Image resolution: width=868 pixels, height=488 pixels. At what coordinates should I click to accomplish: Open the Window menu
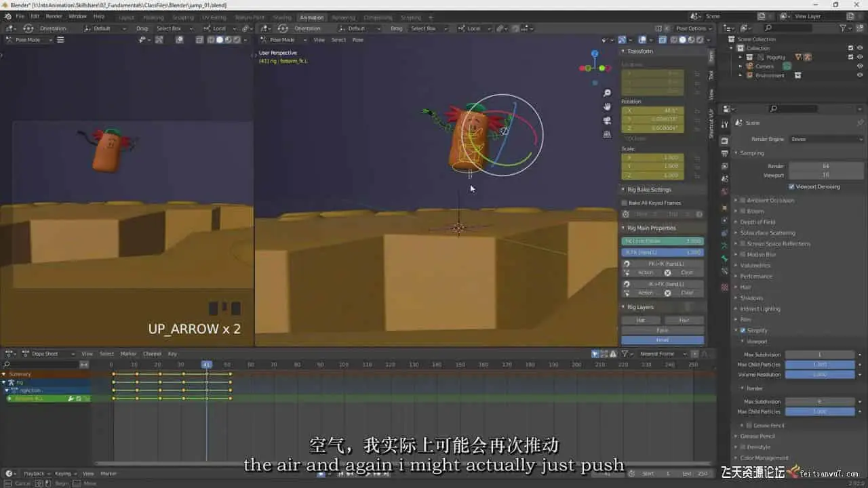pyautogui.click(x=77, y=16)
